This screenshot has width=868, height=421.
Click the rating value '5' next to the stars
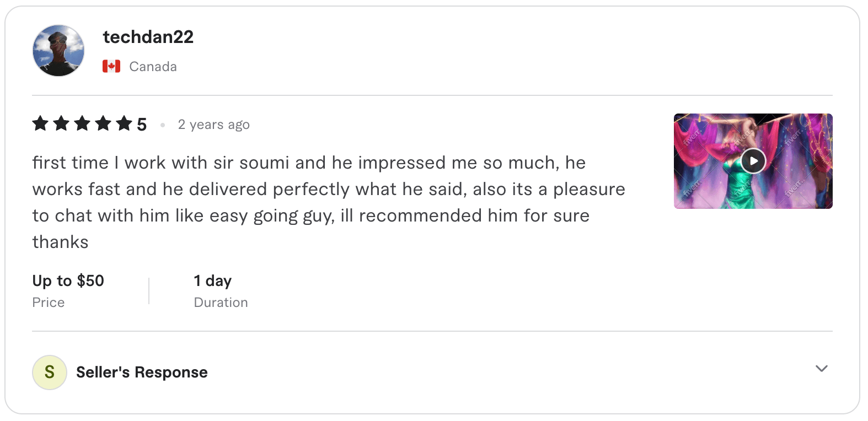tap(142, 124)
